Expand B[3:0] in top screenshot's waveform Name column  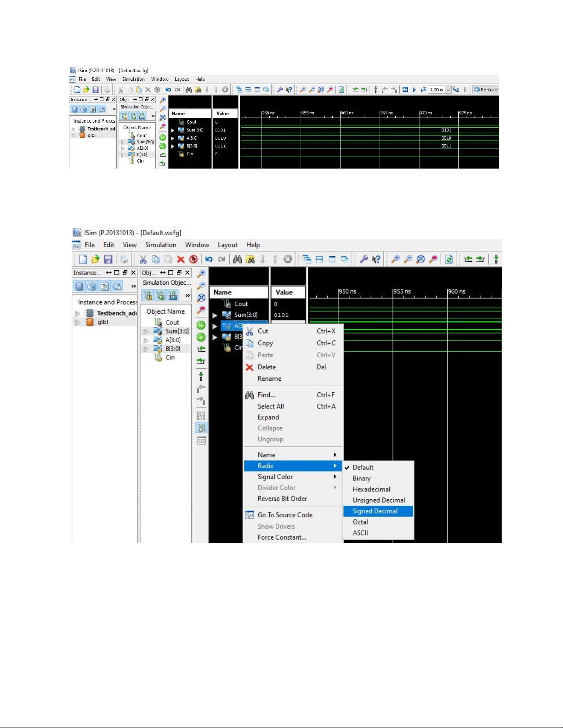click(172, 146)
